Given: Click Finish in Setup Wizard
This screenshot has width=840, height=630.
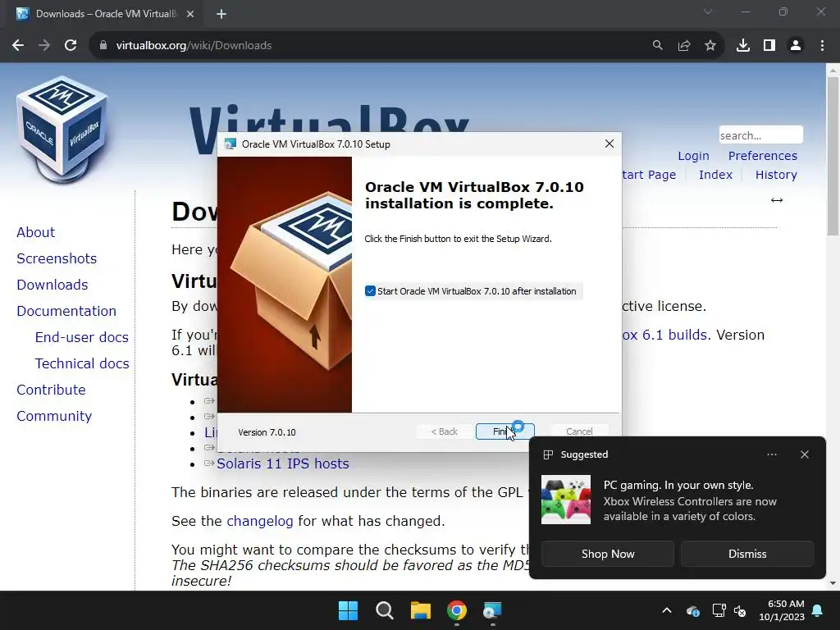Looking at the screenshot, I should pyautogui.click(x=504, y=431).
